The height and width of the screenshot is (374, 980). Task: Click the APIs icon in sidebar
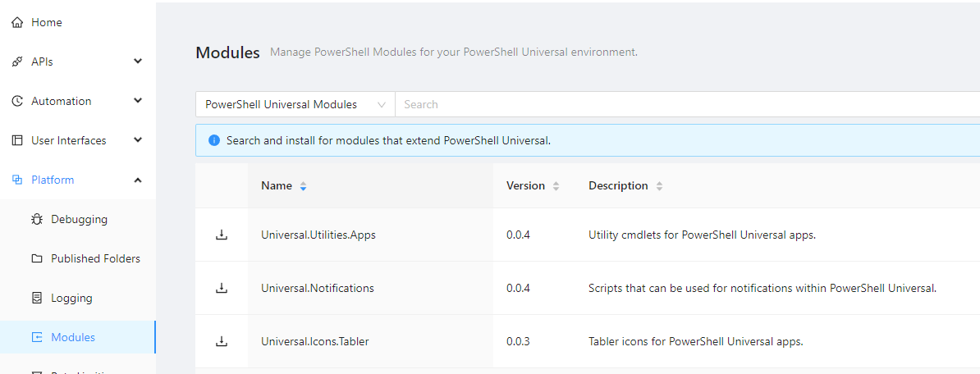[x=17, y=62]
